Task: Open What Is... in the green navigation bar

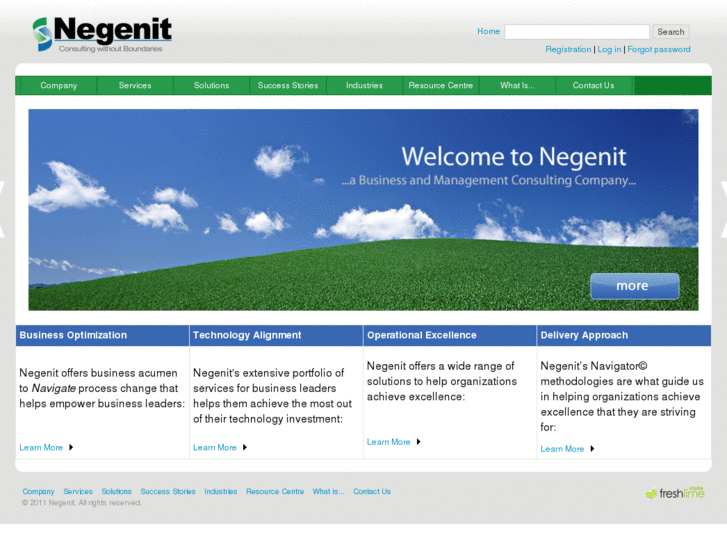Action: point(517,85)
